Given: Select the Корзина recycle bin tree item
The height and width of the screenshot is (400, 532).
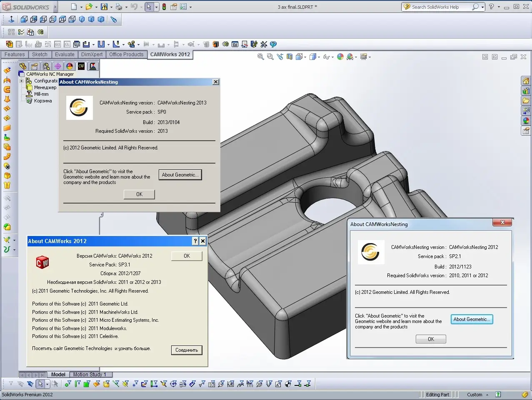Looking at the screenshot, I should (x=43, y=101).
